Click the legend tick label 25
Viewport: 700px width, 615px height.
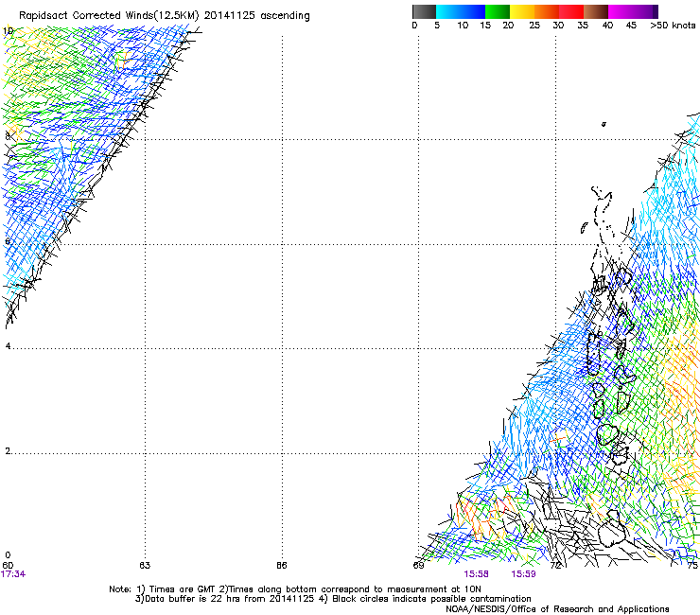(534, 26)
